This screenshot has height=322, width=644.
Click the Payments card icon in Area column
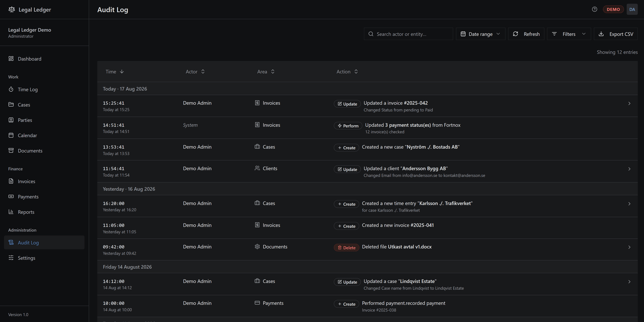[x=257, y=303]
